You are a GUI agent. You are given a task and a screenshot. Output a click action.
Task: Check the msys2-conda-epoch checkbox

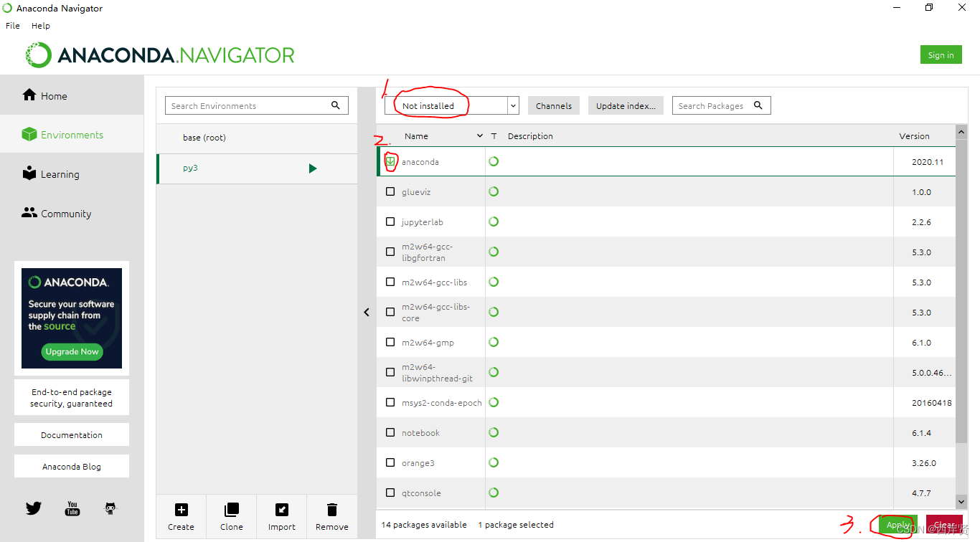coord(390,402)
